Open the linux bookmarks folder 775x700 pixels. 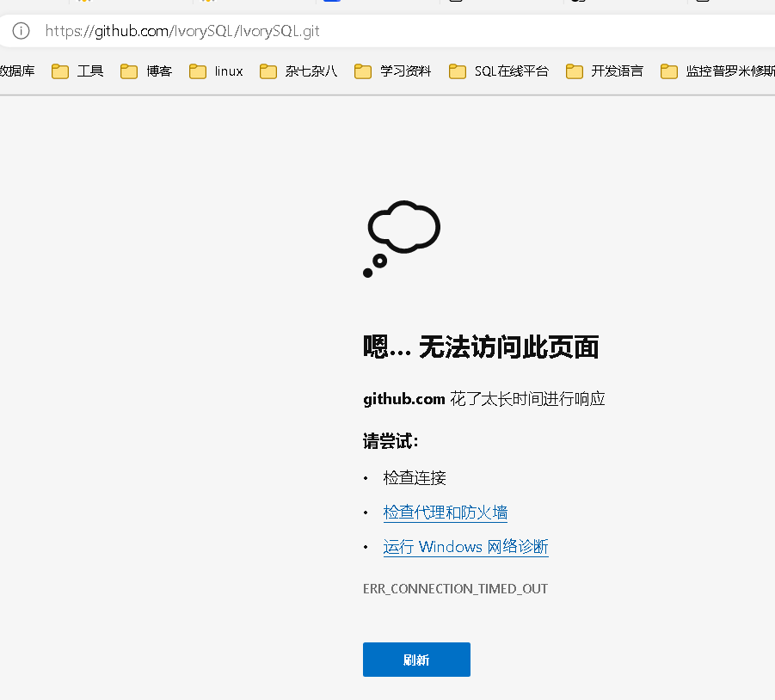pos(216,71)
